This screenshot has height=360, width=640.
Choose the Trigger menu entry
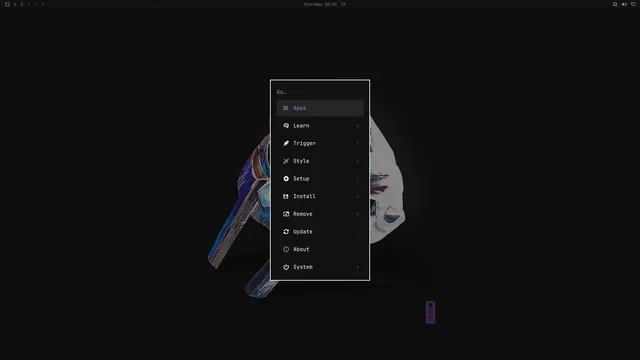pyautogui.click(x=320, y=143)
